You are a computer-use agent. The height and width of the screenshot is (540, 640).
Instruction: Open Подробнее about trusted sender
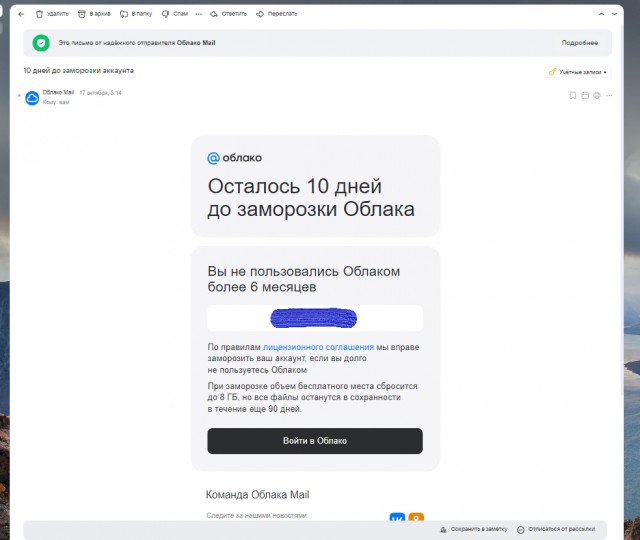coord(580,43)
